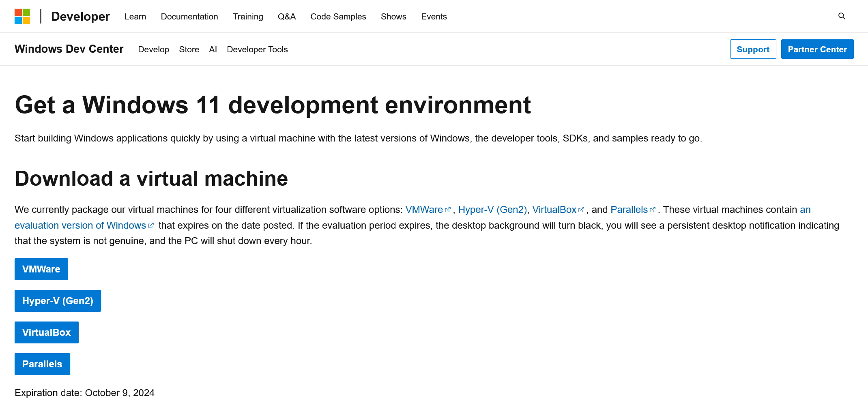Open the Events navigation item
Image resolution: width=868 pixels, height=403 pixels.
click(x=434, y=17)
